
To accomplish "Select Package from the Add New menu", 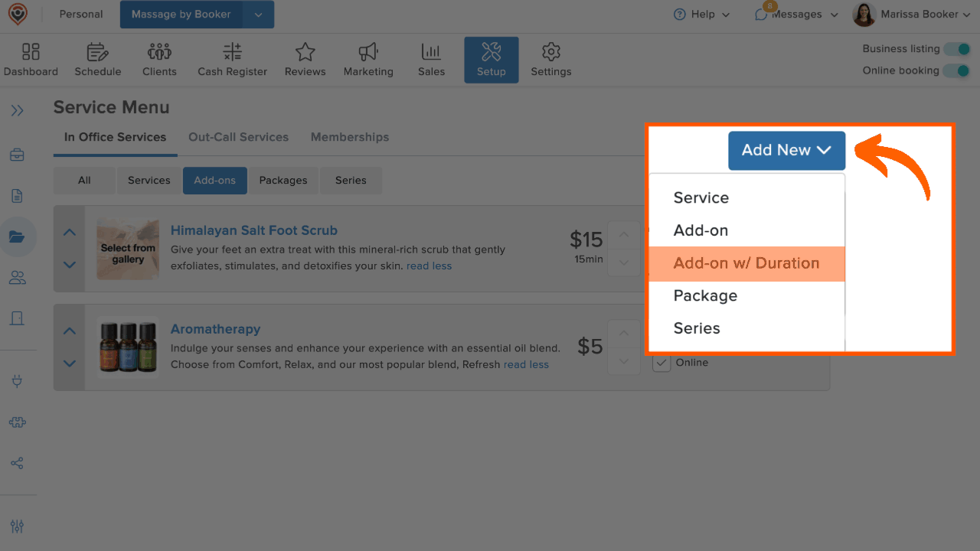I will pyautogui.click(x=705, y=295).
